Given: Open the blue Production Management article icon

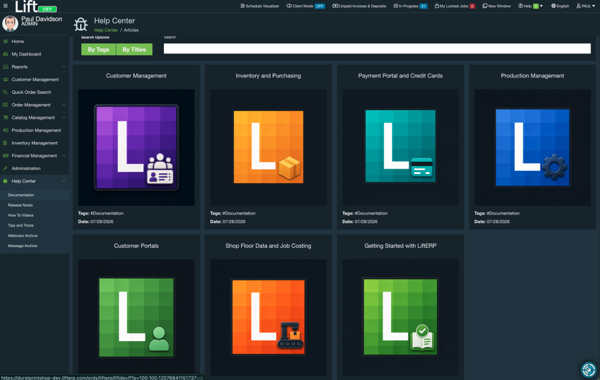Looking at the screenshot, I should [x=532, y=147].
